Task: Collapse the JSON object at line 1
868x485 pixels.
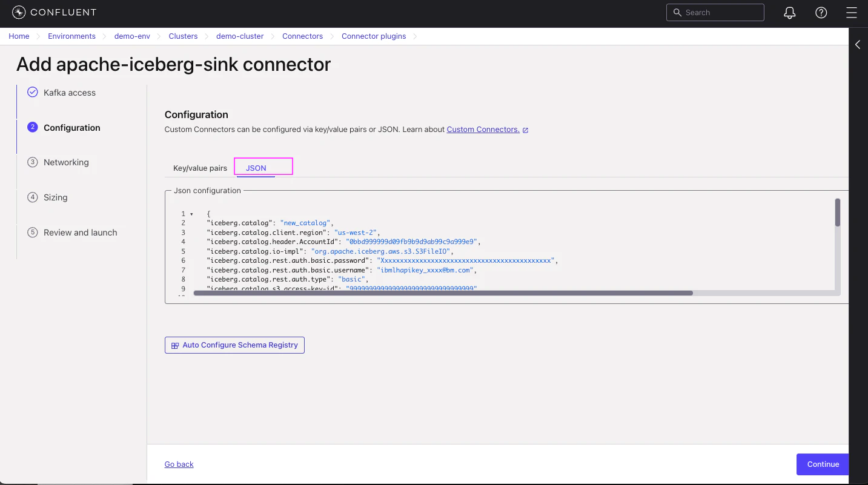Action: (191, 214)
